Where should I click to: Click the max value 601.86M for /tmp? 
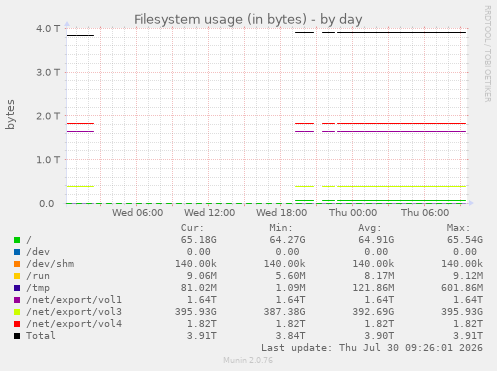(462, 288)
